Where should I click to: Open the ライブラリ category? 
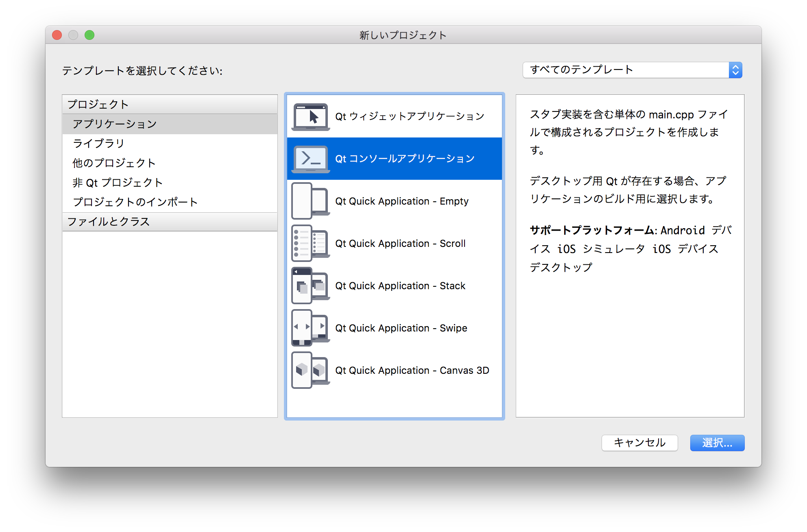tap(98, 143)
